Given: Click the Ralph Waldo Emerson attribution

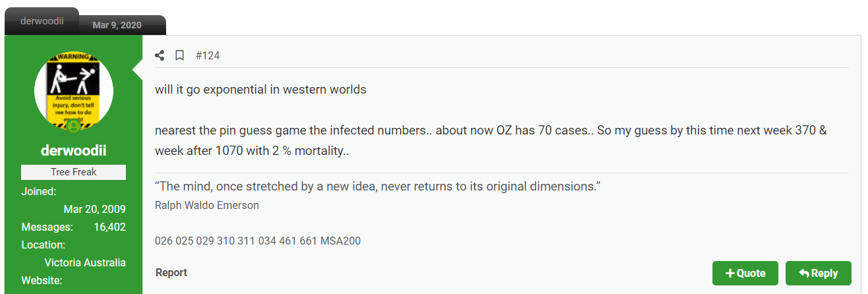Looking at the screenshot, I should [207, 205].
